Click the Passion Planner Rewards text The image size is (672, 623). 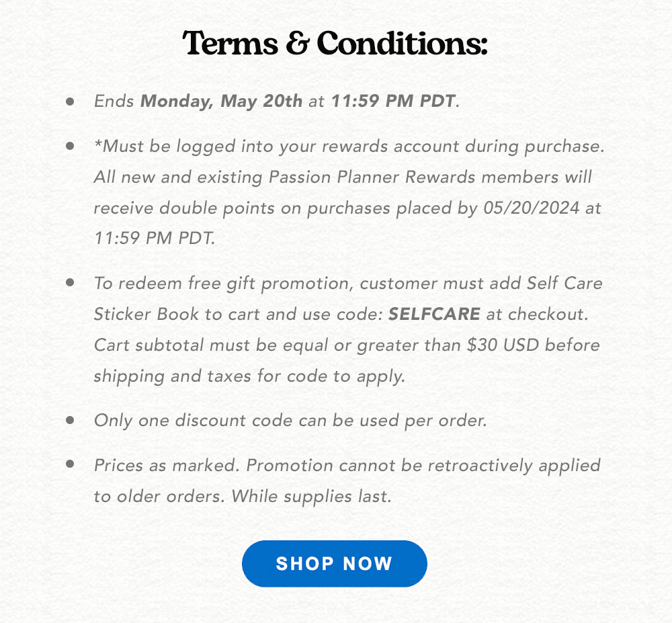(x=372, y=177)
